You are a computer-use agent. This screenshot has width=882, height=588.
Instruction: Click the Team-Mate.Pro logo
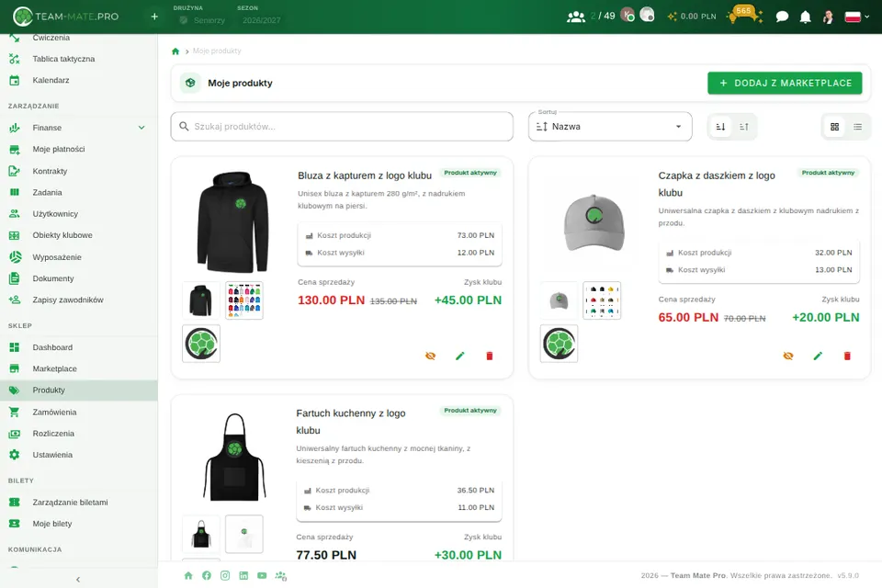[x=66, y=17]
